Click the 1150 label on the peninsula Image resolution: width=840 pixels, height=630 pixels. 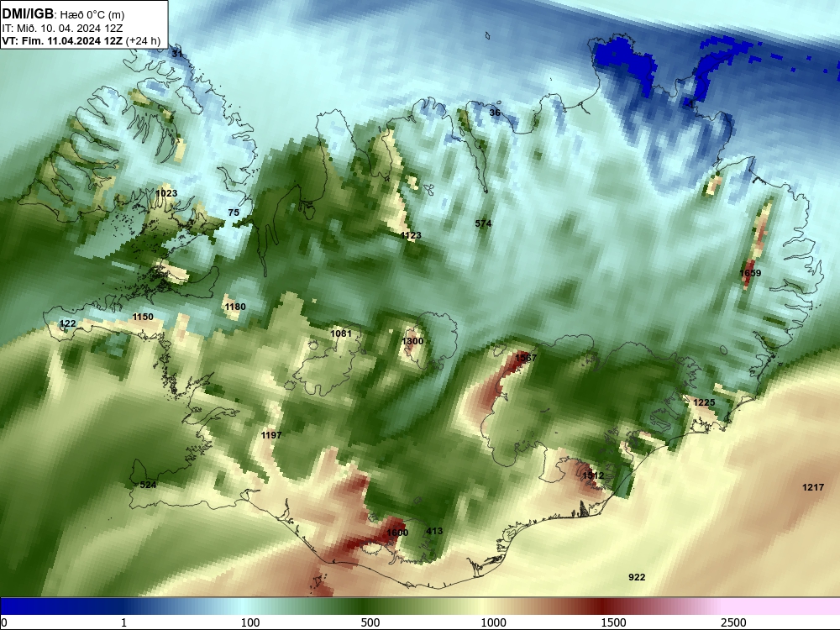click(x=143, y=317)
